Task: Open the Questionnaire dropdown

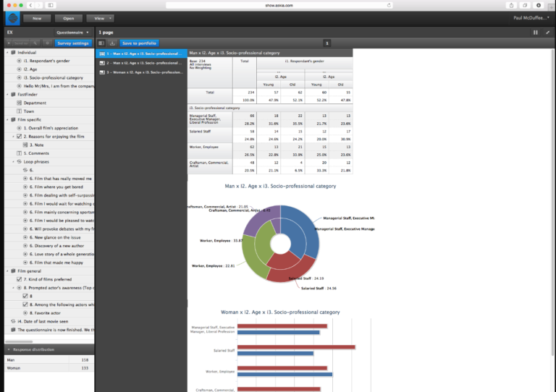Action: pyautogui.click(x=72, y=33)
